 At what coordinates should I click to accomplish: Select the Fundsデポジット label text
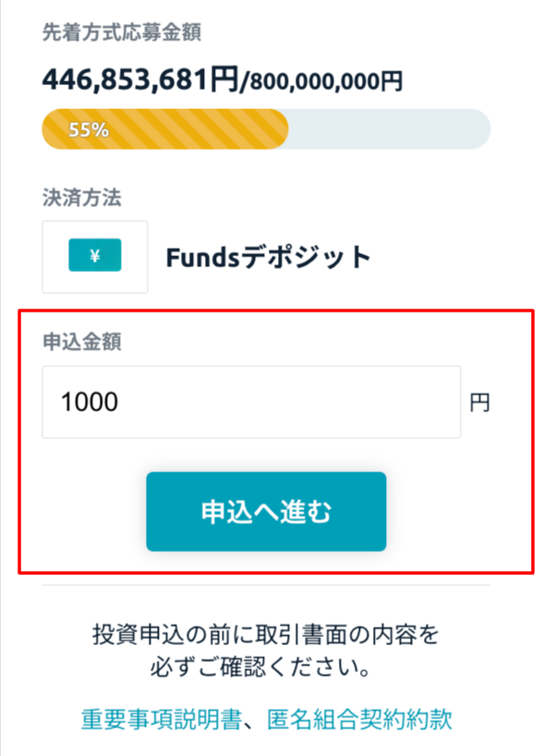tap(268, 257)
